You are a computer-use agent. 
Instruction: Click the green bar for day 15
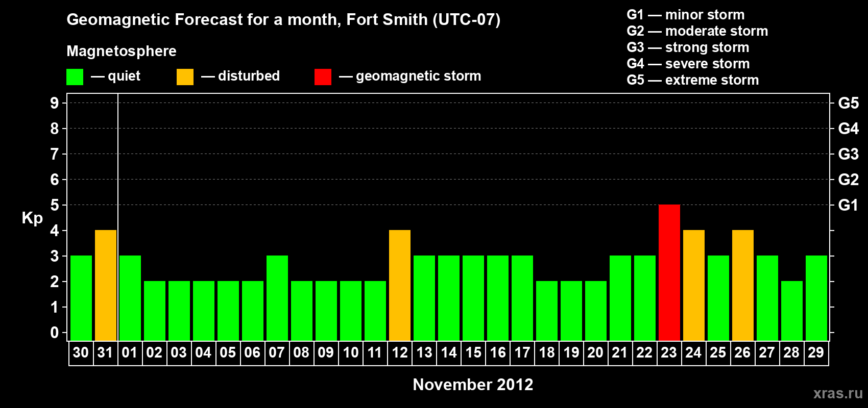coord(473,298)
